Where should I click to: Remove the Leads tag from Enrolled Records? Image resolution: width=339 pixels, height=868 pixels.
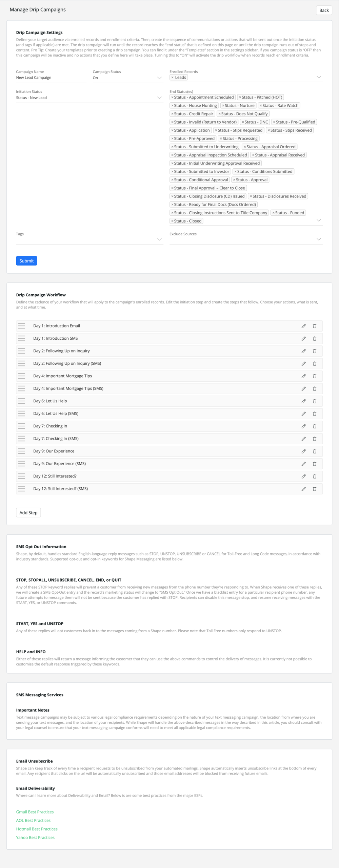click(x=172, y=78)
